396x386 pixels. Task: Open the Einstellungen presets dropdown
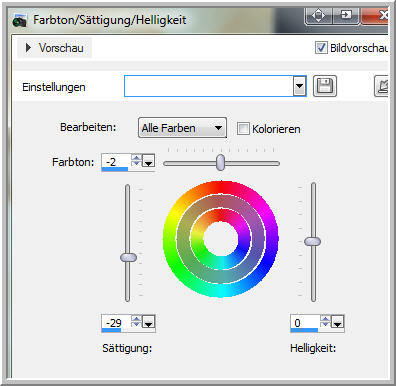(x=300, y=86)
